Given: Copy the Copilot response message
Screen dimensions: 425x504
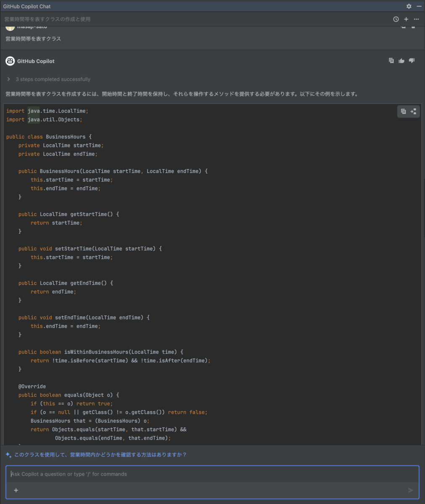Looking at the screenshot, I should (x=391, y=60).
